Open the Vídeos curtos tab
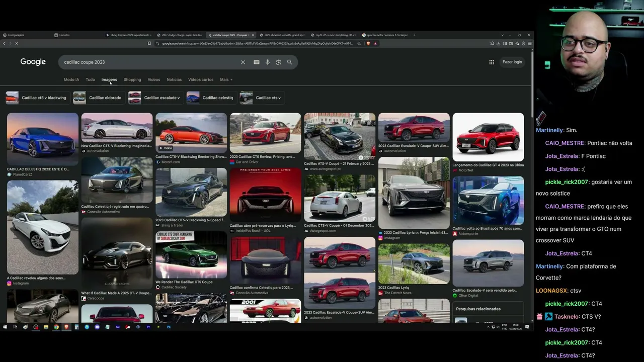 tap(201, 79)
